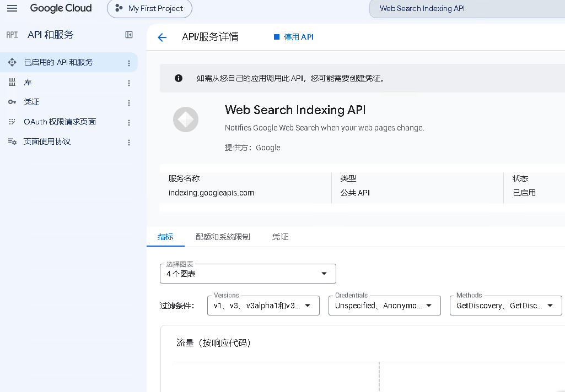This screenshot has height=392, width=565.
Task: Click the API icon beside API 和服务
Action: [x=12, y=35]
